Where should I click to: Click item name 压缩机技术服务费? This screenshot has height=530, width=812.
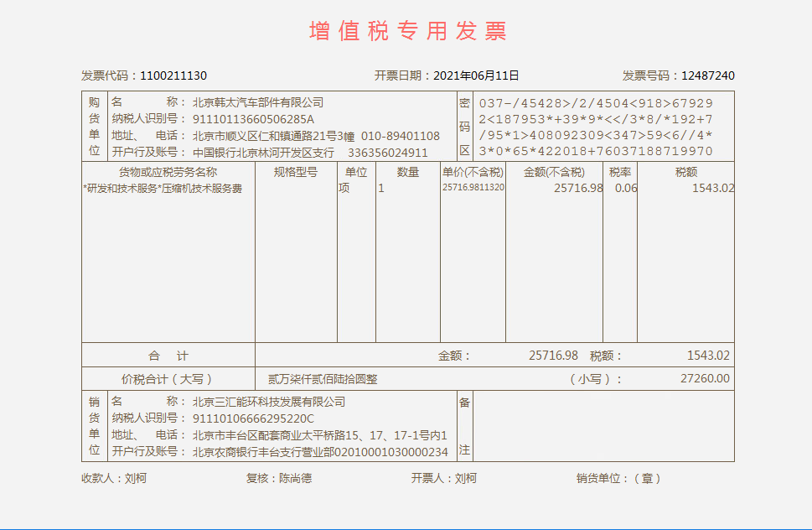pyautogui.click(x=202, y=189)
